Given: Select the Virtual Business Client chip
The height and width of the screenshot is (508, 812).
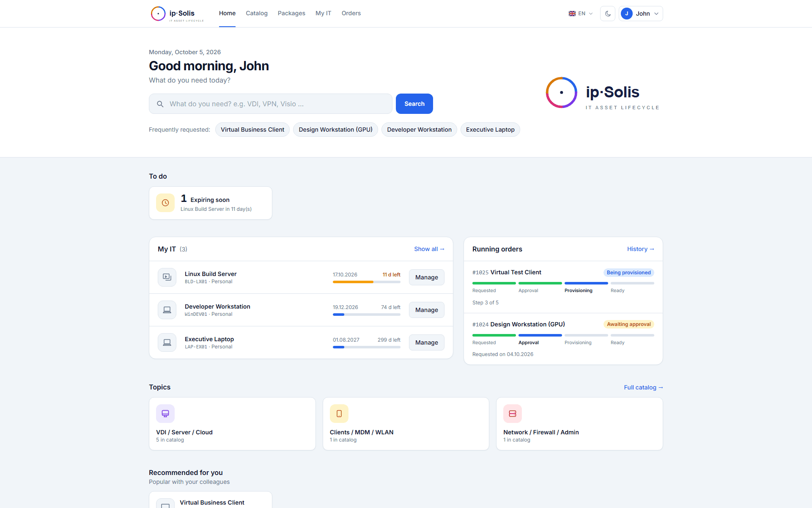Looking at the screenshot, I should (252, 130).
